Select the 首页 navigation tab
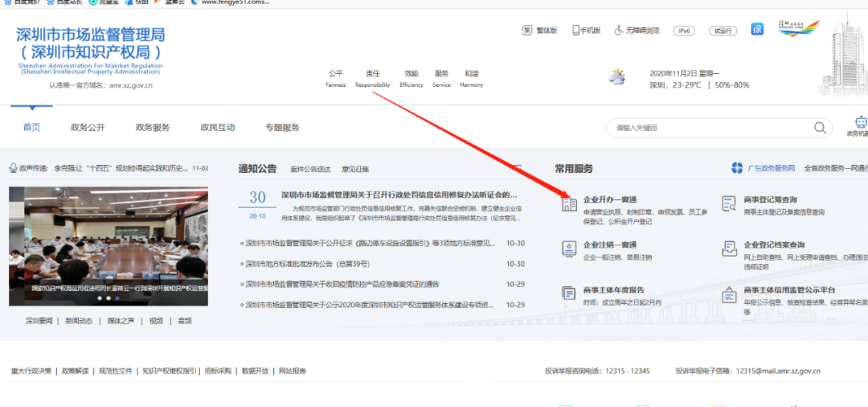 click(31, 127)
